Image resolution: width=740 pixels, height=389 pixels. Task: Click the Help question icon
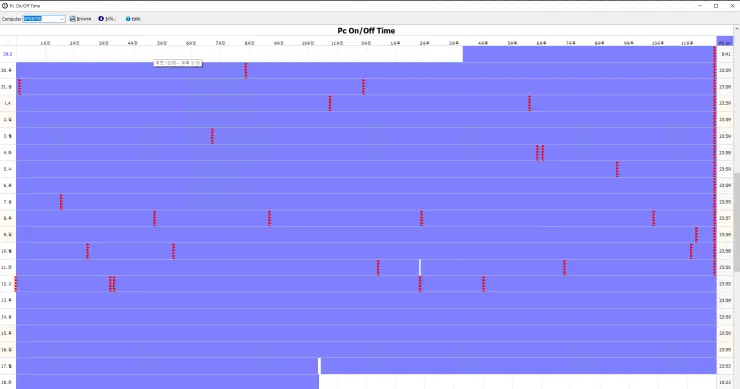(128, 19)
